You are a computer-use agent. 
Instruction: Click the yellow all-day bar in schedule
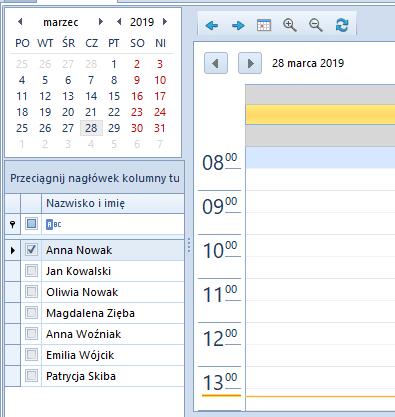pyautogui.click(x=320, y=115)
